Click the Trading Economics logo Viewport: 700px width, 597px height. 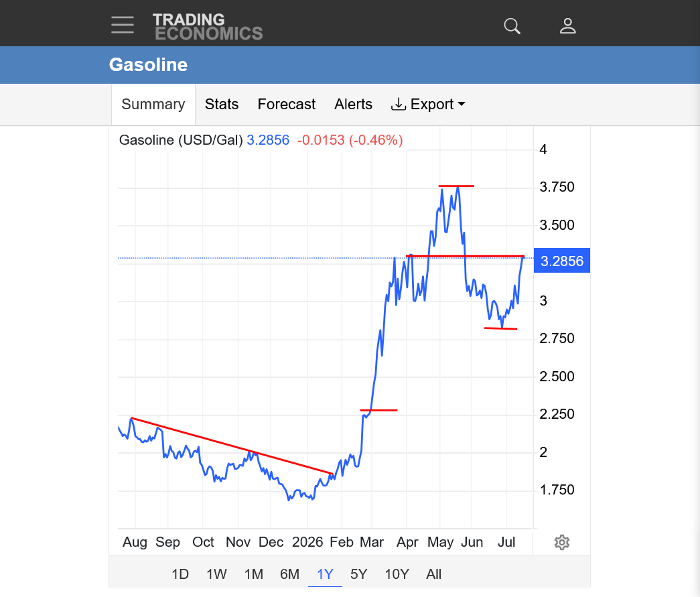tap(208, 27)
